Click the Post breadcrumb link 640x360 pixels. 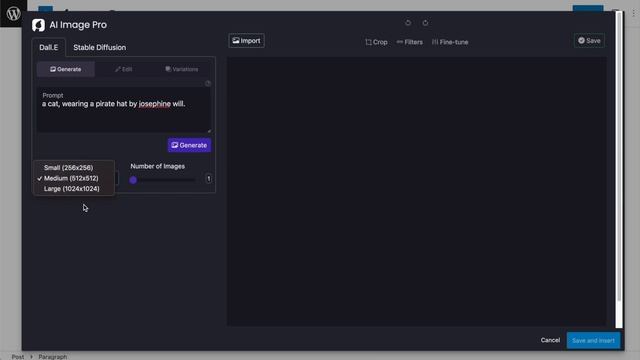tap(18, 357)
